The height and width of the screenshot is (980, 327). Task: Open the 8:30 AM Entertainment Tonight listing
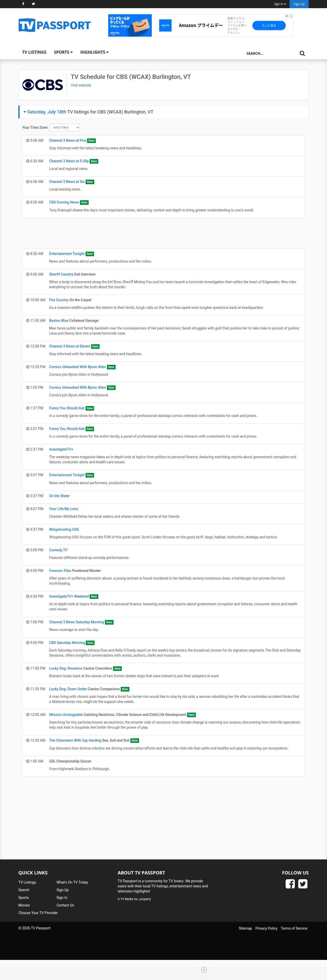(67, 254)
